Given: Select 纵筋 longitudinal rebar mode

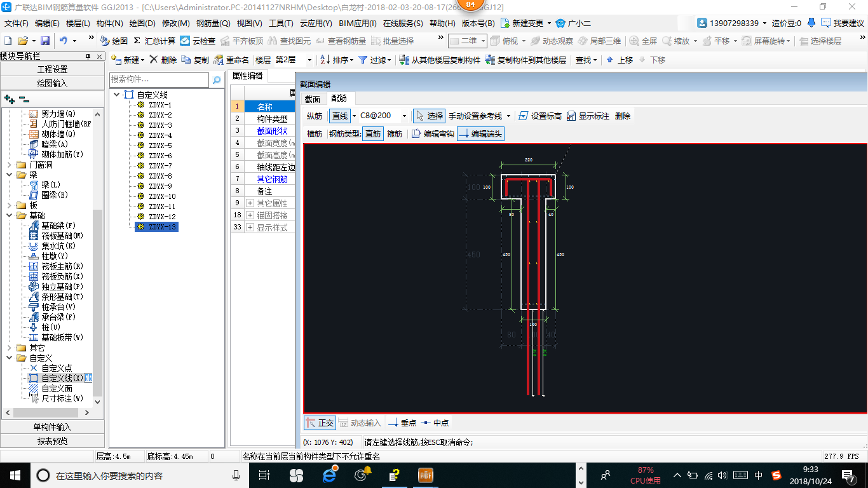Looking at the screenshot, I should pyautogui.click(x=315, y=116).
